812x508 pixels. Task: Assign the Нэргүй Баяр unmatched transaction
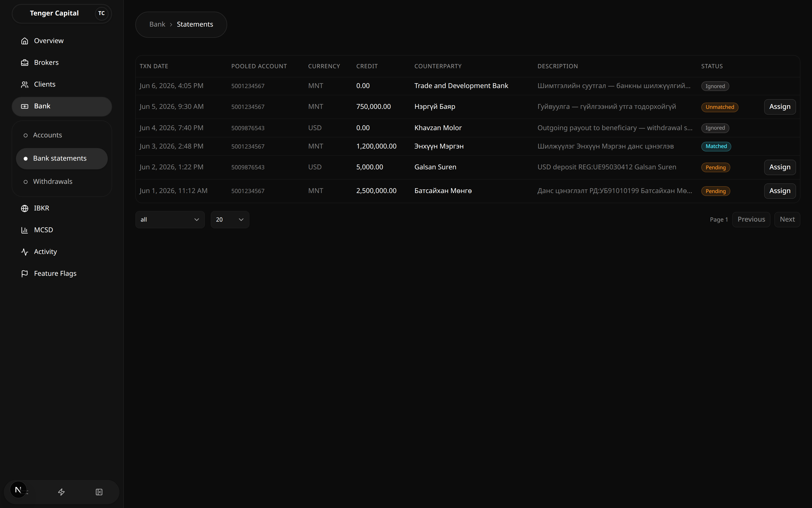(x=780, y=107)
